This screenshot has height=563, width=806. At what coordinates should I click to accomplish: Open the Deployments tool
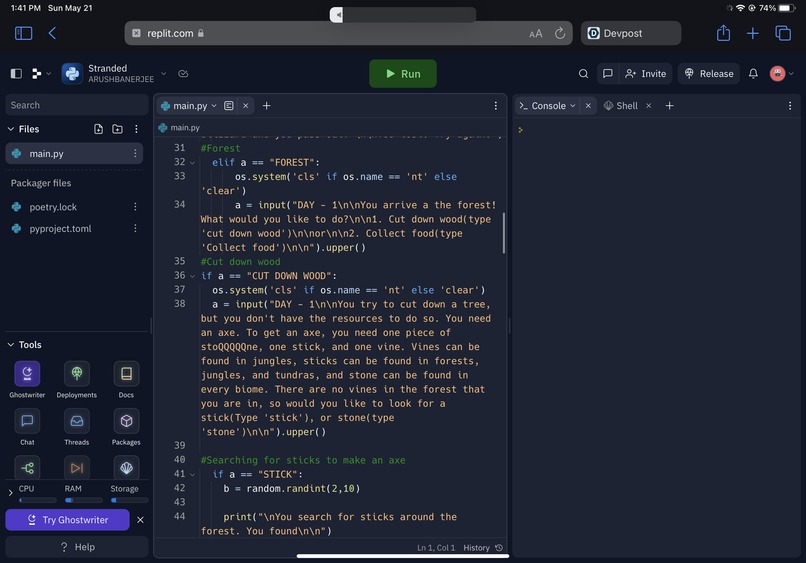click(x=77, y=379)
